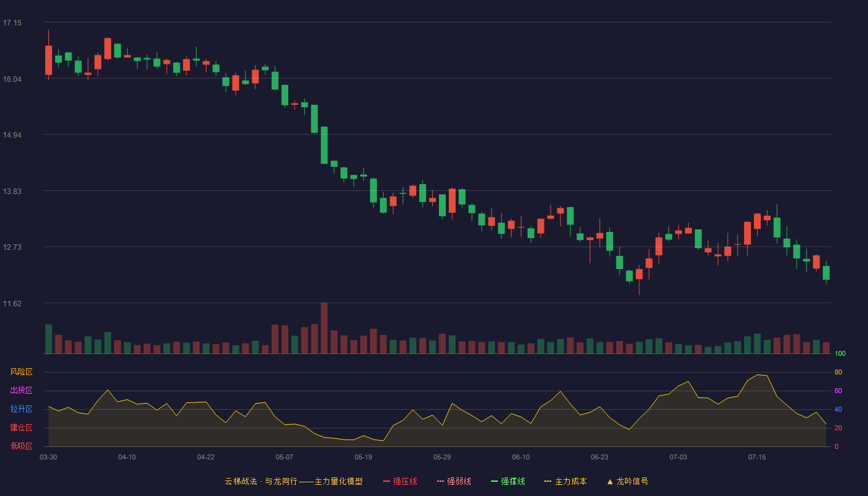
Task: Click the 12.73 price axis label
Action: (x=12, y=247)
